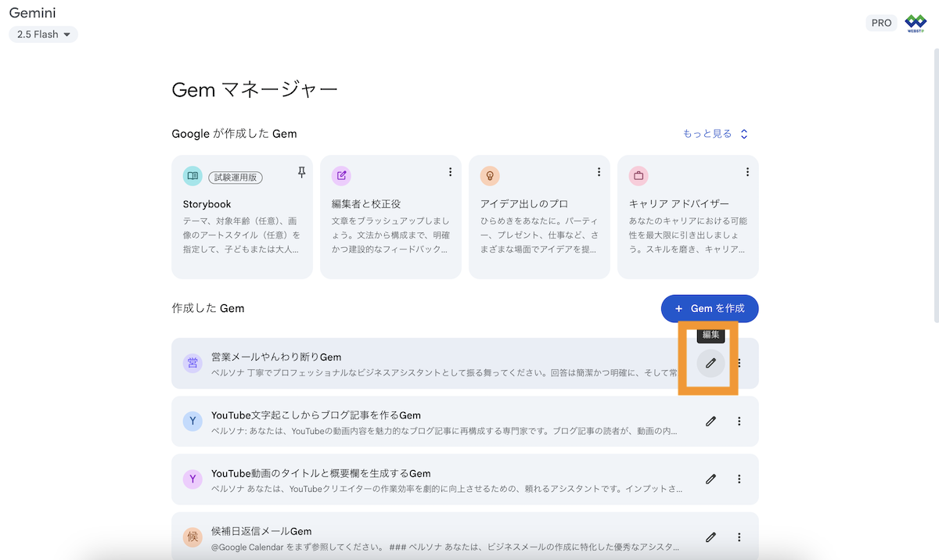Open more options for YouTube文字起こしからブログ記事を作るGem
This screenshot has height=560, width=939.
tap(739, 421)
